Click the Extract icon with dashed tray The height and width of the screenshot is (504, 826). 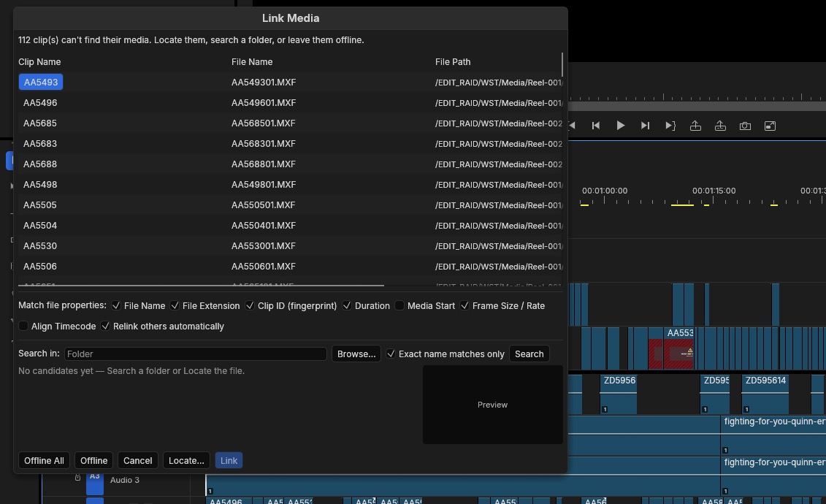720,126
